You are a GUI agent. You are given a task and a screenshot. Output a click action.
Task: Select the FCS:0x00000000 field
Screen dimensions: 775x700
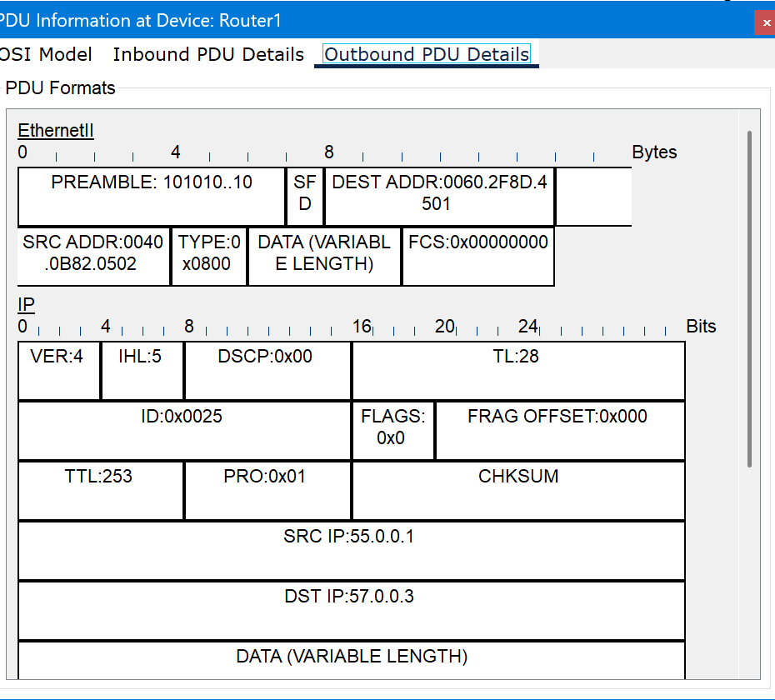pyautogui.click(x=478, y=256)
